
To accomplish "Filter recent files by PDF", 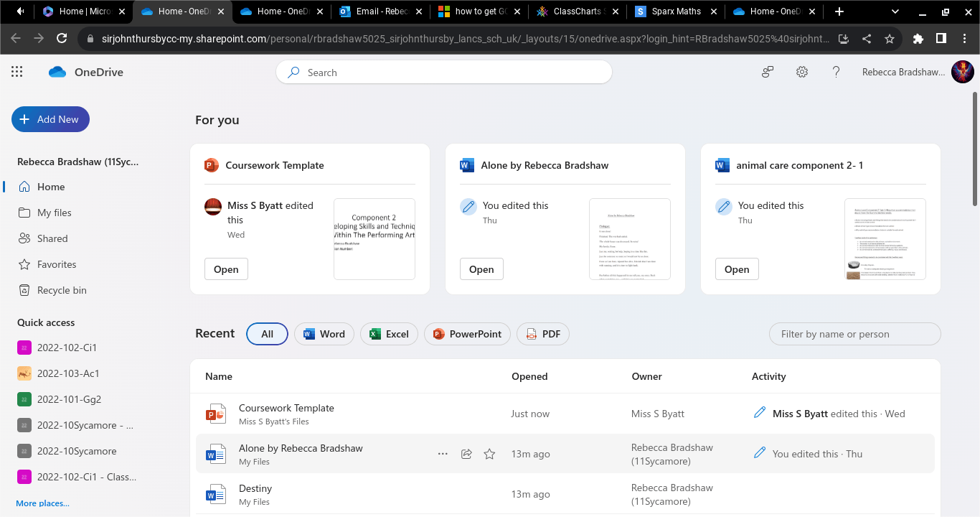I will click(x=543, y=334).
